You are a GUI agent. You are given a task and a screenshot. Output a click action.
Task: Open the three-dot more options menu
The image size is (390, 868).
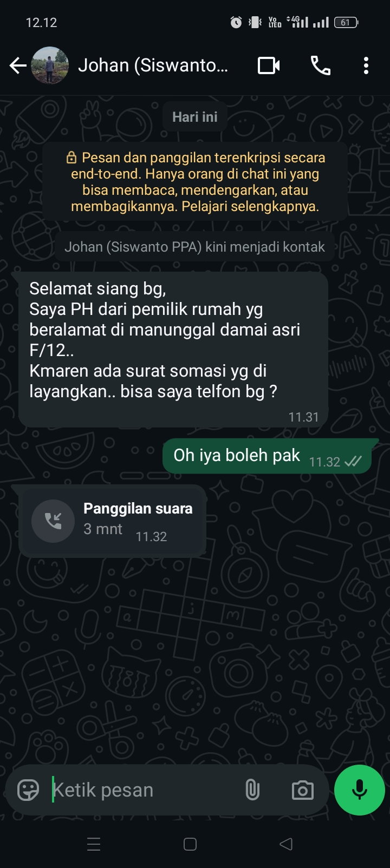[x=366, y=66]
